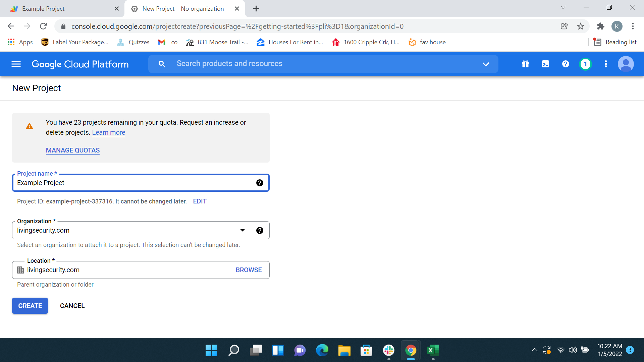The height and width of the screenshot is (362, 644).
Task: Open taskbar clock showing 10:22 AM
Action: 610,350
